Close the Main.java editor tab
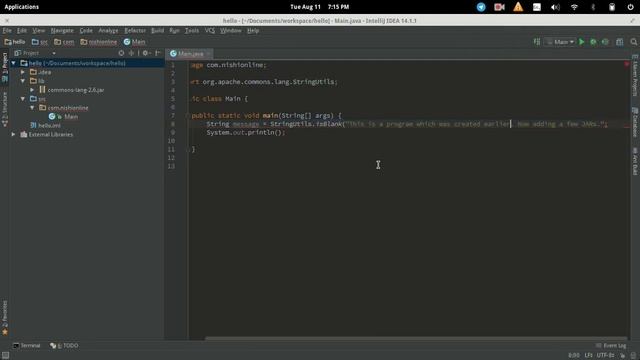Viewport: 640px width, 360px height. point(208,53)
